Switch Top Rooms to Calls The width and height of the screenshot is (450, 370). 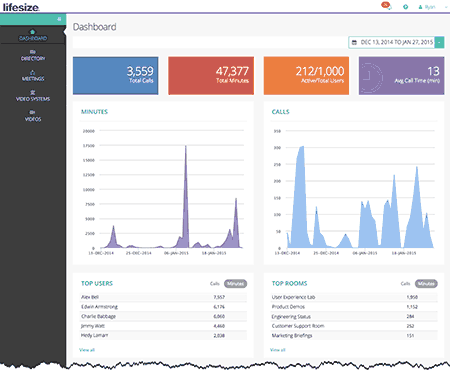point(405,284)
